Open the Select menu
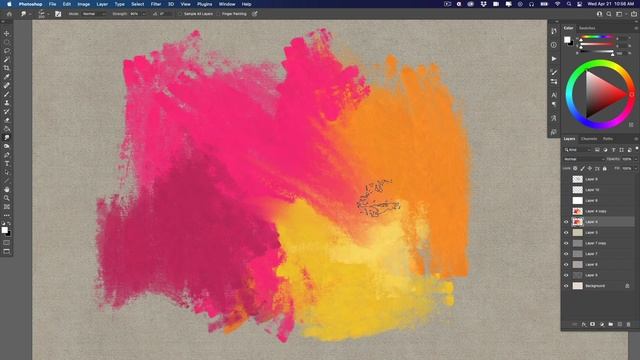 point(138,4)
